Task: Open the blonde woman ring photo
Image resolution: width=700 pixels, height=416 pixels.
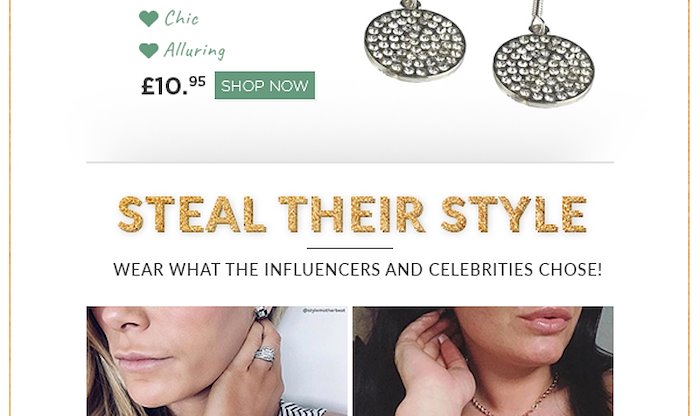Action: [217, 361]
